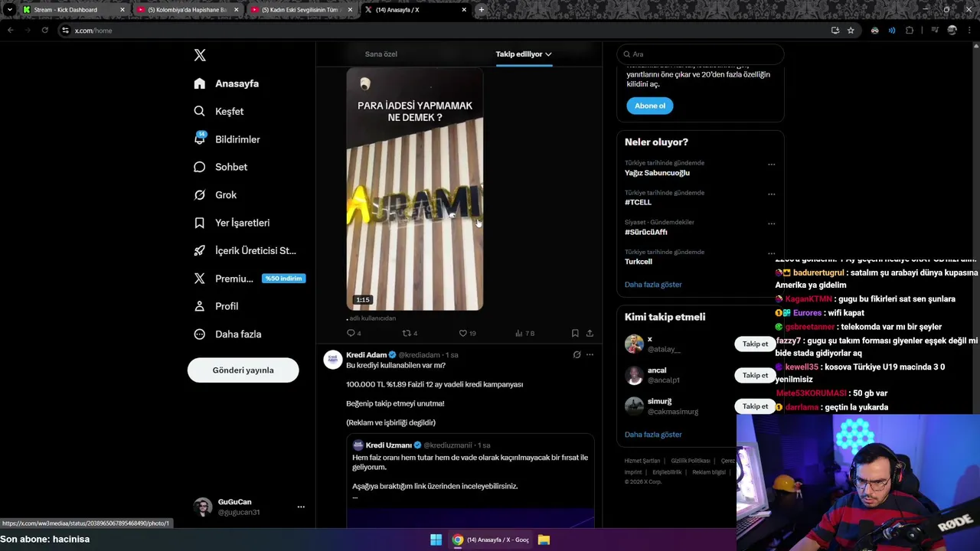Open x @atalay__ profile avatar
The width and height of the screenshot is (980, 551).
coord(634,344)
